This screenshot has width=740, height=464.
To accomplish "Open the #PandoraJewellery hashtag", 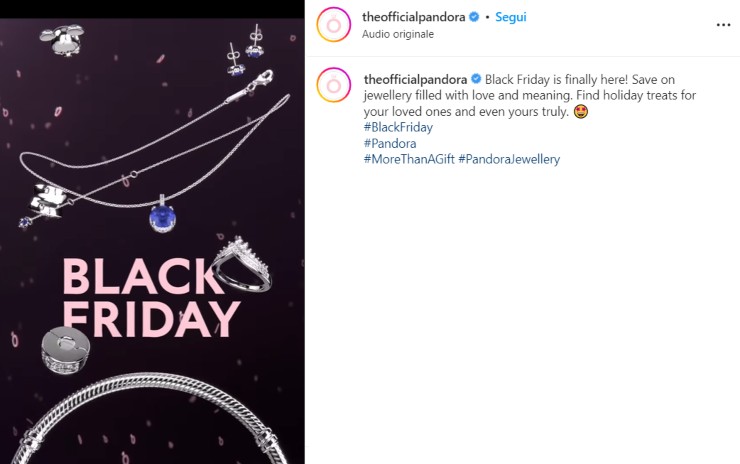I will click(509, 159).
